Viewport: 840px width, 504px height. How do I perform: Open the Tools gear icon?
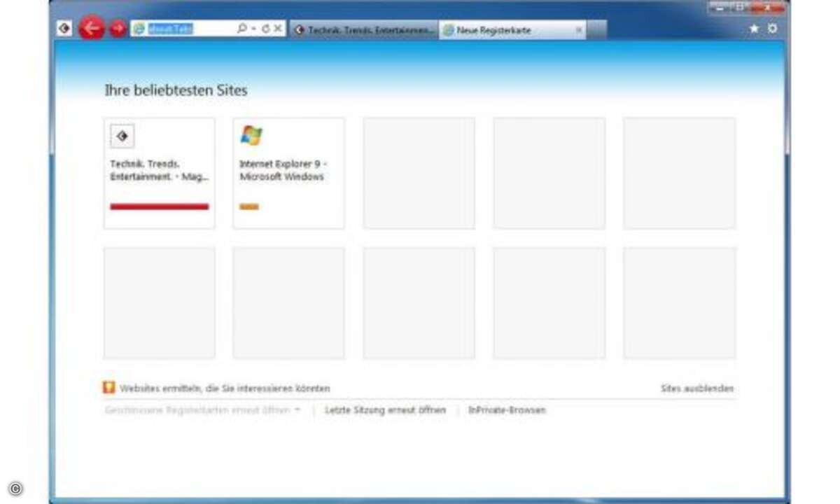772,29
